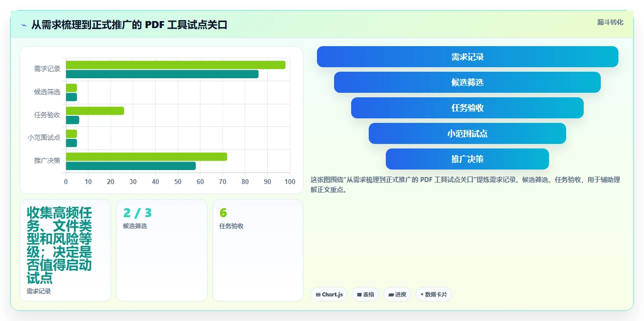Click the 进度 chip
The width and height of the screenshot is (644, 321).
pos(397,294)
